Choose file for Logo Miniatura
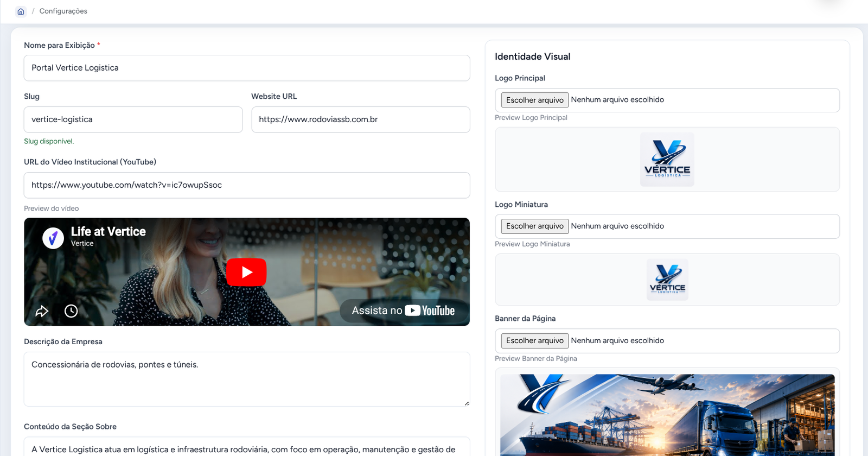 pyautogui.click(x=535, y=226)
